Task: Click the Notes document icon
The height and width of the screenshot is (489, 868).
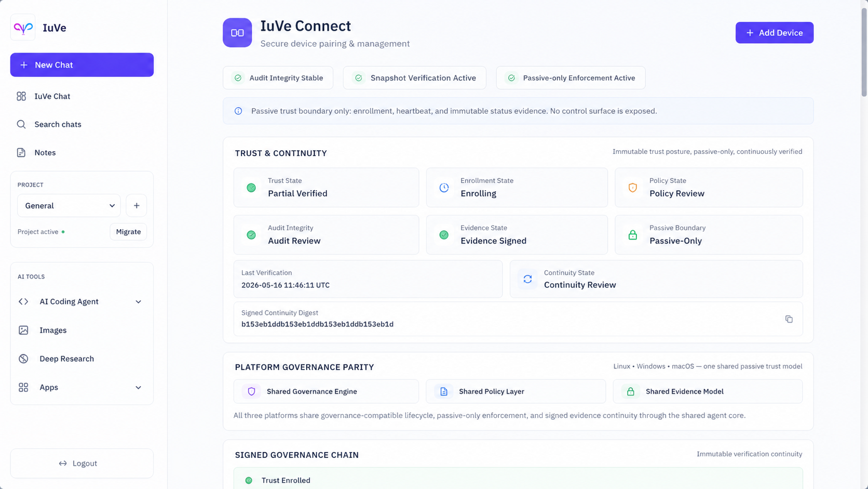Action: (x=21, y=152)
